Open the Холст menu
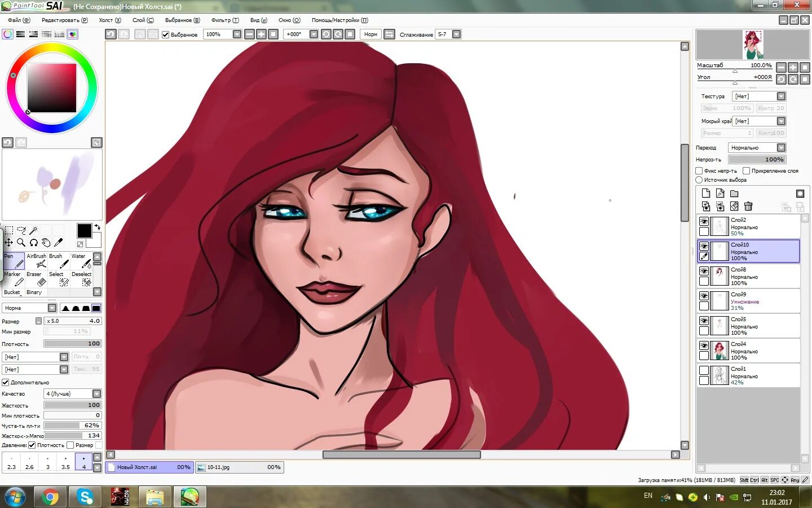 pyautogui.click(x=110, y=20)
